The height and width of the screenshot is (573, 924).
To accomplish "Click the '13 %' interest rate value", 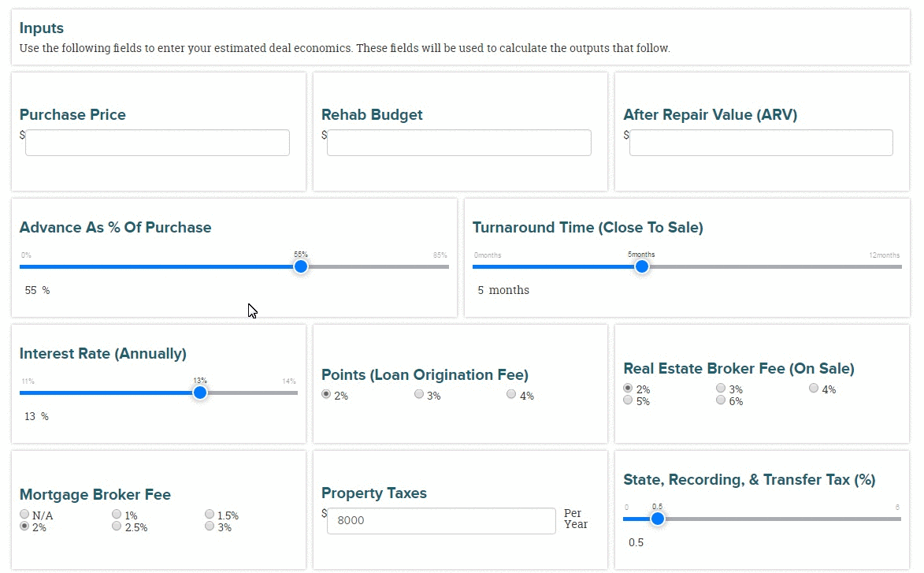I will tap(36, 416).
